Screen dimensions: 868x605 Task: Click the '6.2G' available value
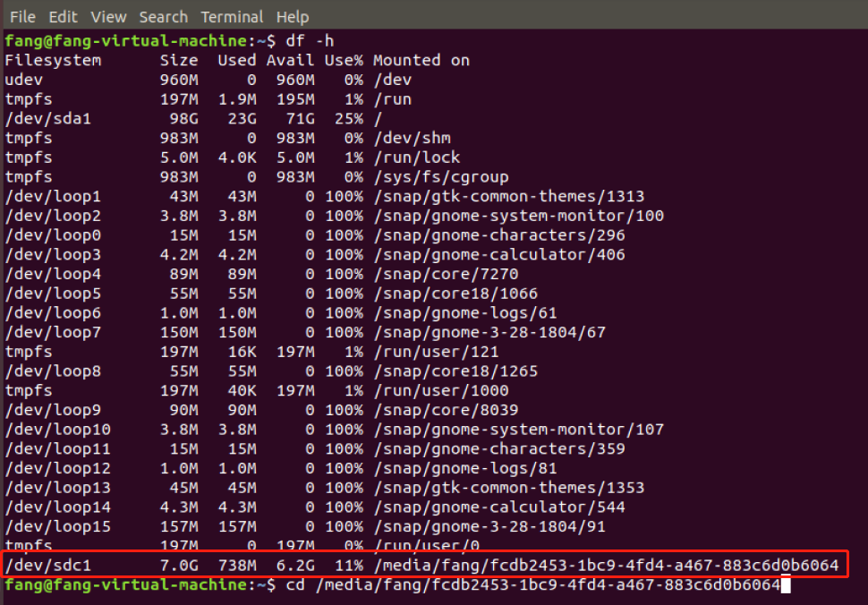coord(295,565)
